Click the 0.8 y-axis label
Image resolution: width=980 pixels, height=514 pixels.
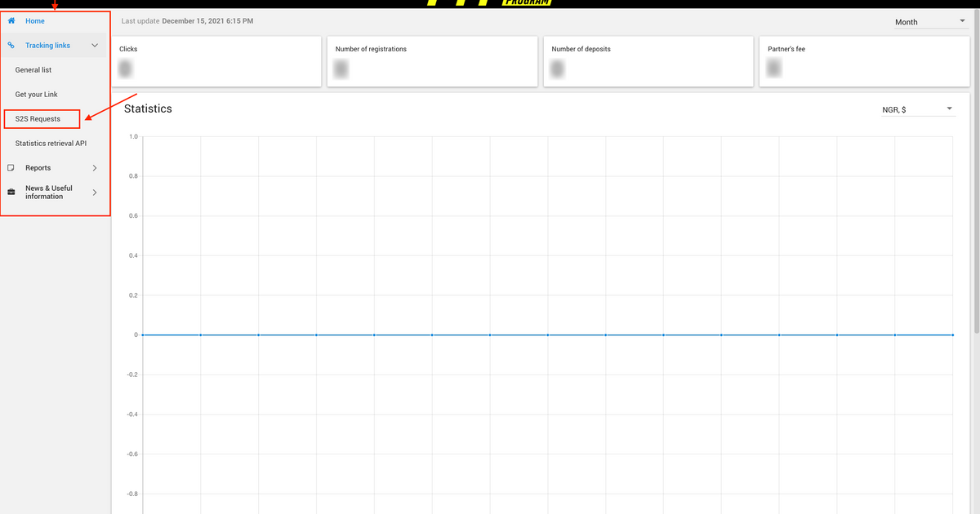click(x=133, y=176)
